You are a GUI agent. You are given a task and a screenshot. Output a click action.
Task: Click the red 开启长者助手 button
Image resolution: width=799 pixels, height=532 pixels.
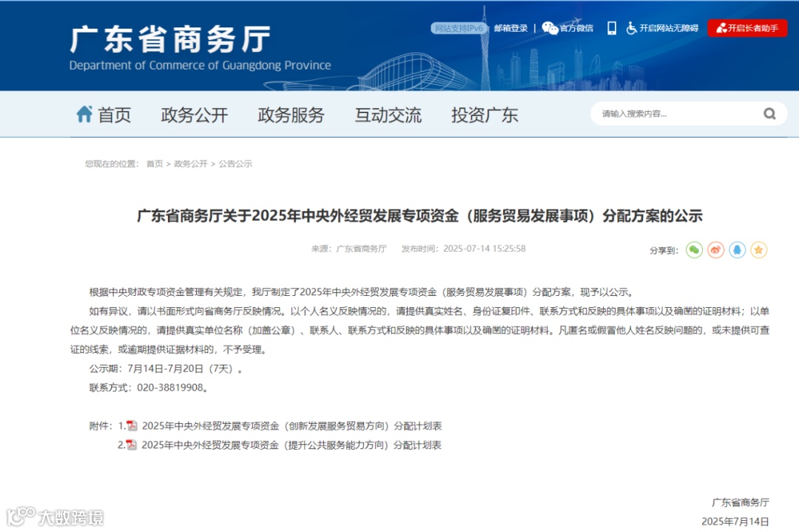[x=747, y=28]
